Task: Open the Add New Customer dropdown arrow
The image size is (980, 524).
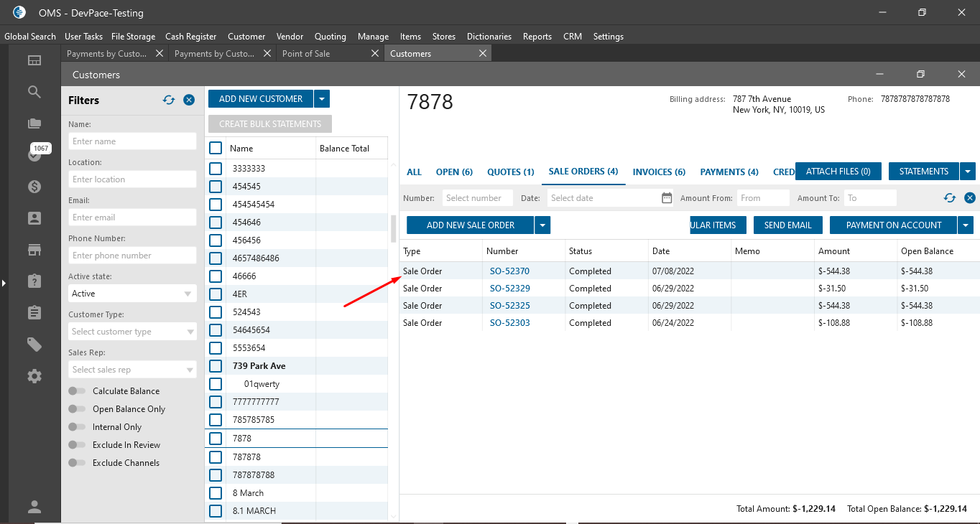Action: (x=322, y=99)
